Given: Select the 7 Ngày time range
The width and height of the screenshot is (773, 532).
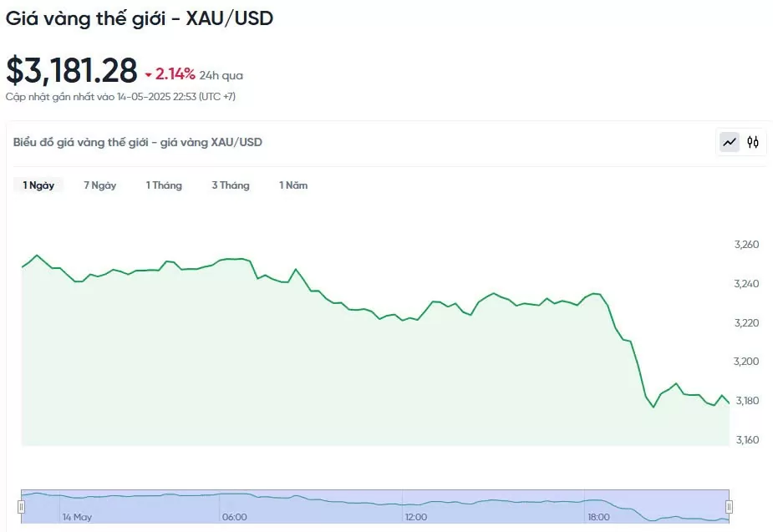Looking at the screenshot, I should (99, 185).
